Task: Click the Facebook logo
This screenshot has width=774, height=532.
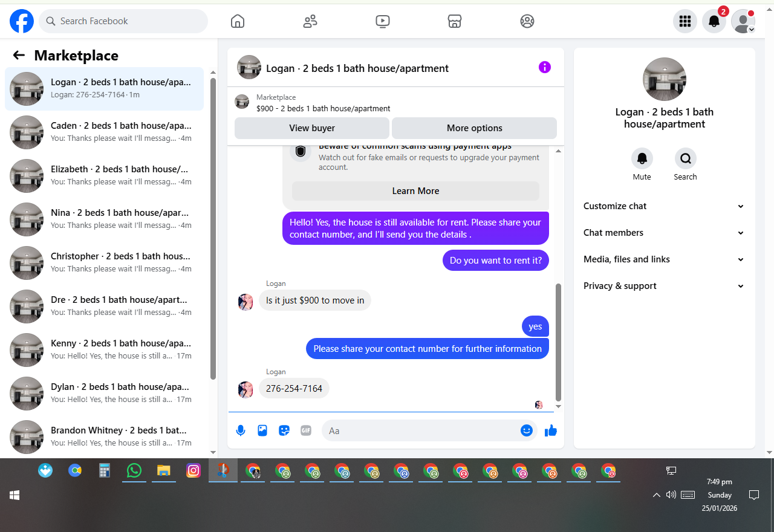Action: click(x=22, y=21)
